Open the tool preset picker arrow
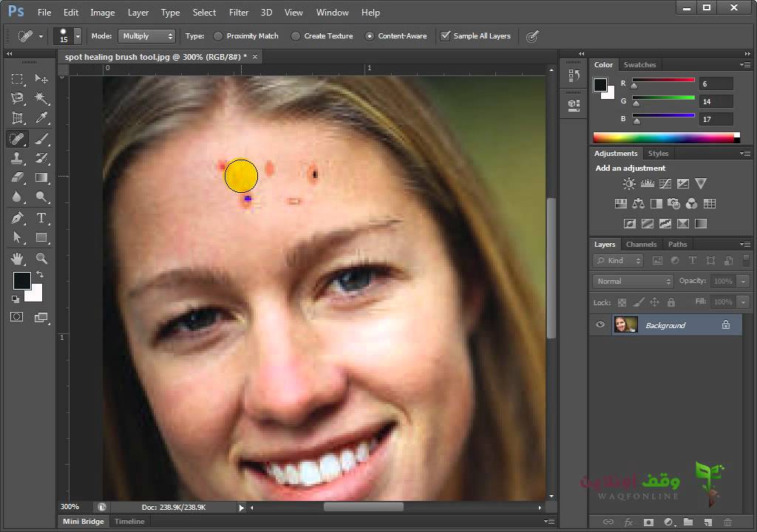 pos(41,36)
